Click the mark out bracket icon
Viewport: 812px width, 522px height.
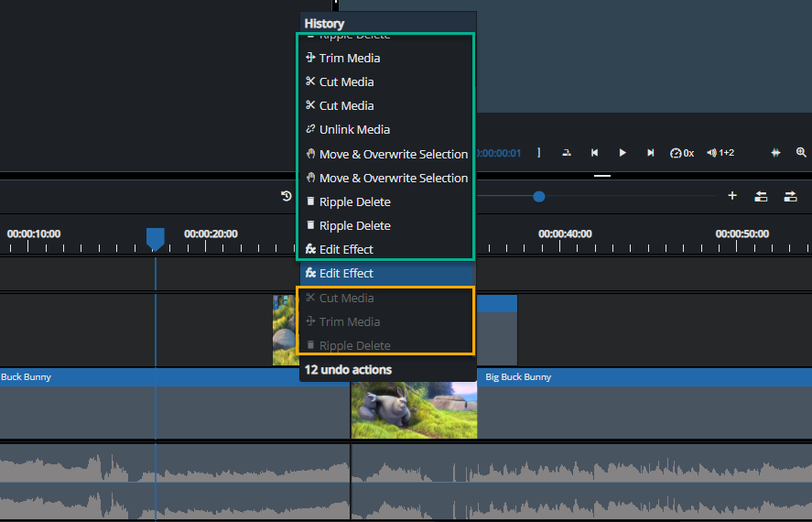[539, 153]
